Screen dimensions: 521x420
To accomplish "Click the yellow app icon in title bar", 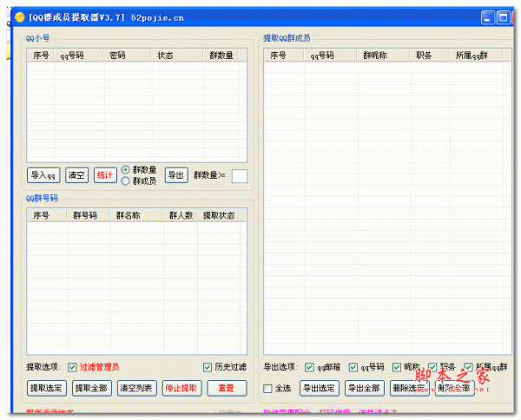I will tap(20, 17).
